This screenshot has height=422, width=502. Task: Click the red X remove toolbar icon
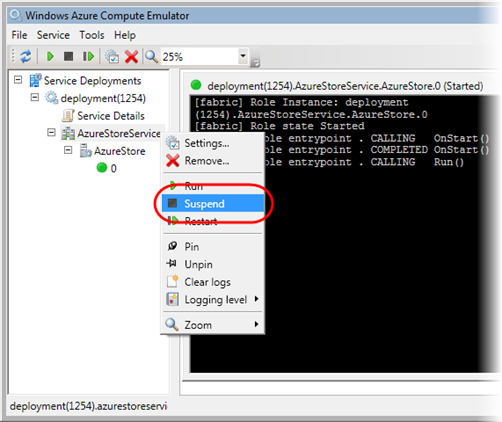[131, 56]
